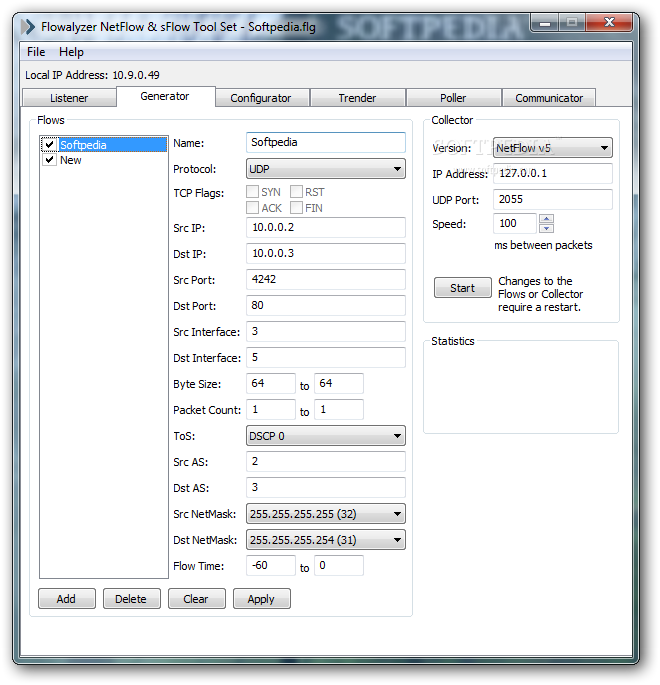Toggle the RST TCP flag checkbox
660x685 pixels.
pos(296,192)
